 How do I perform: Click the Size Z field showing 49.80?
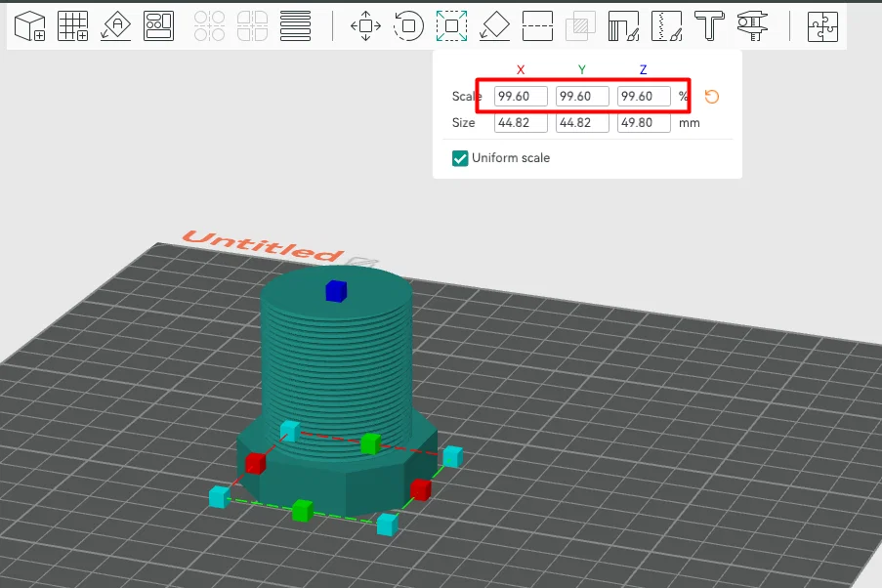pyautogui.click(x=644, y=123)
